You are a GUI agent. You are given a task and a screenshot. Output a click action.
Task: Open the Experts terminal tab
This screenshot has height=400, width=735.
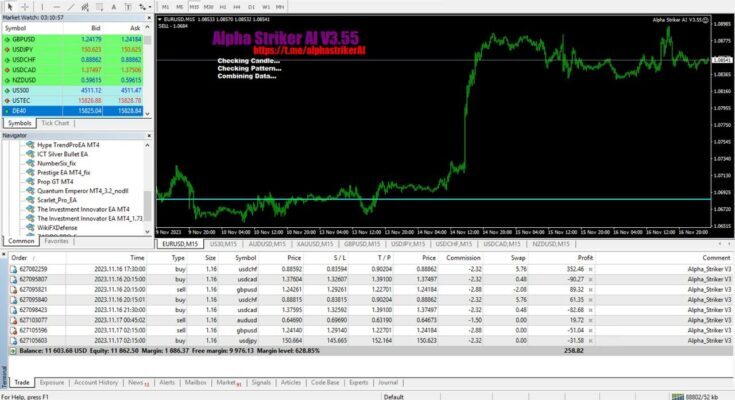(359, 383)
